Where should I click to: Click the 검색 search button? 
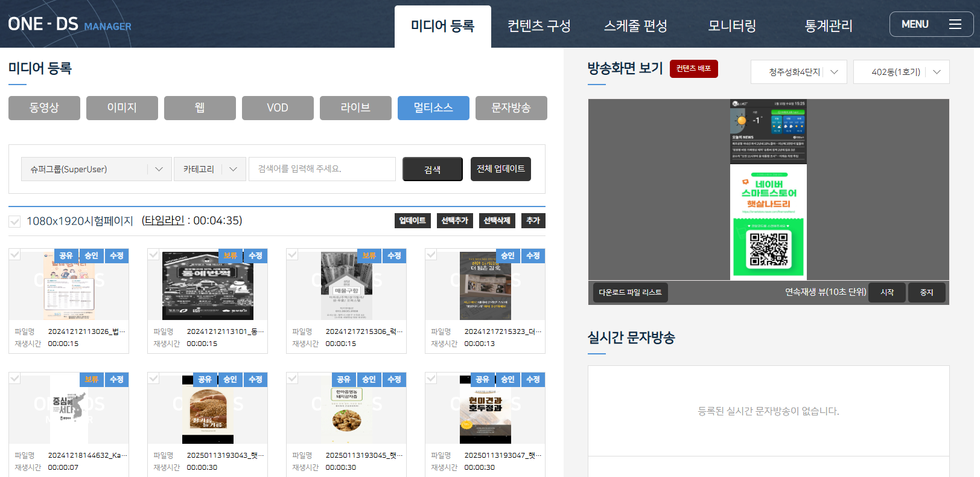click(x=433, y=169)
